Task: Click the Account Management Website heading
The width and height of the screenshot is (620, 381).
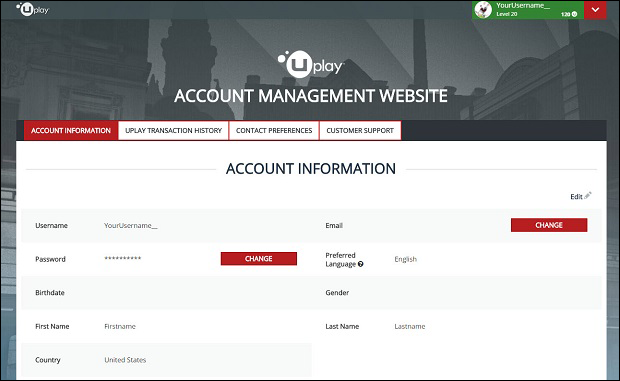Action: (x=311, y=96)
